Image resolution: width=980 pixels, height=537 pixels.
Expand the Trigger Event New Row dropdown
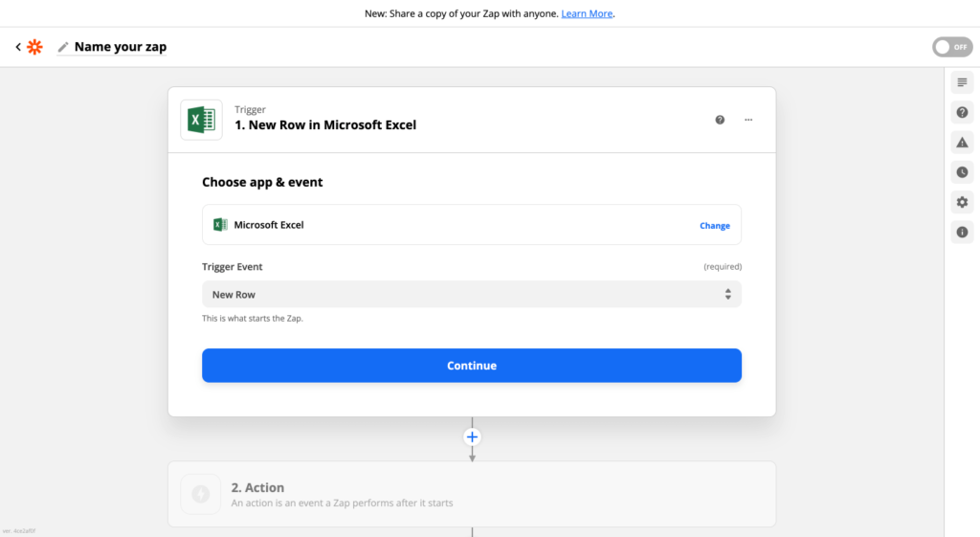pyautogui.click(x=471, y=295)
